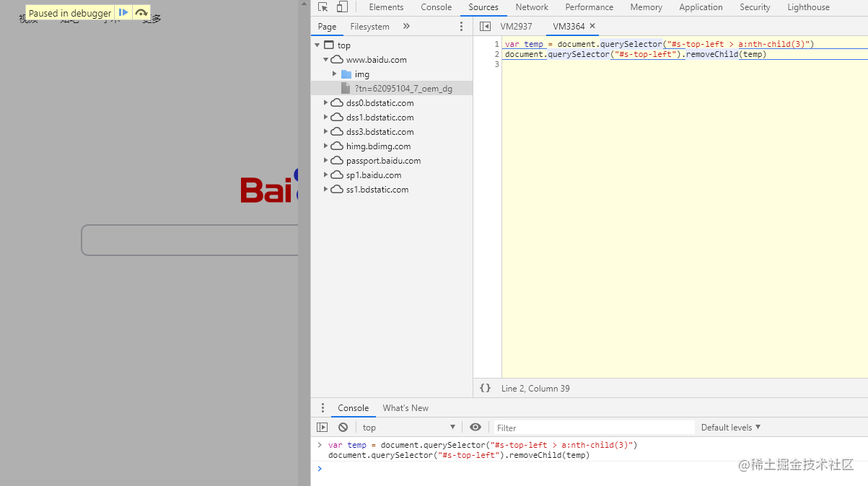868x486 pixels.
Task: Hide the navigator sidebar
Action: 485,27
